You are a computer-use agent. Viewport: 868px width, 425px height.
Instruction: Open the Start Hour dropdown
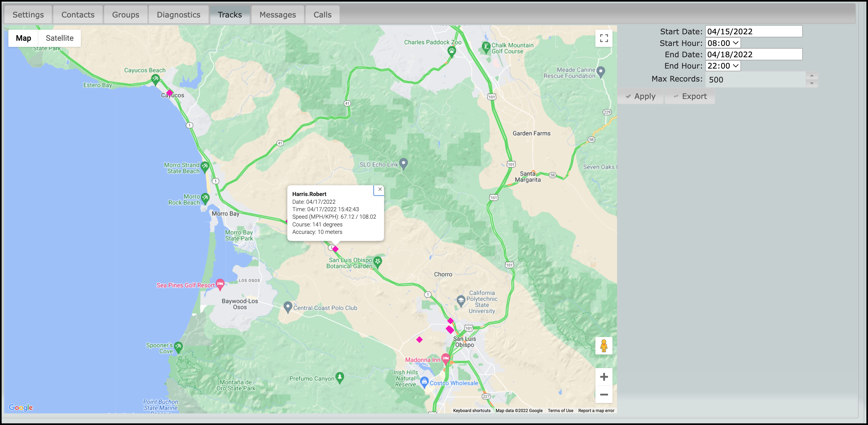723,43
